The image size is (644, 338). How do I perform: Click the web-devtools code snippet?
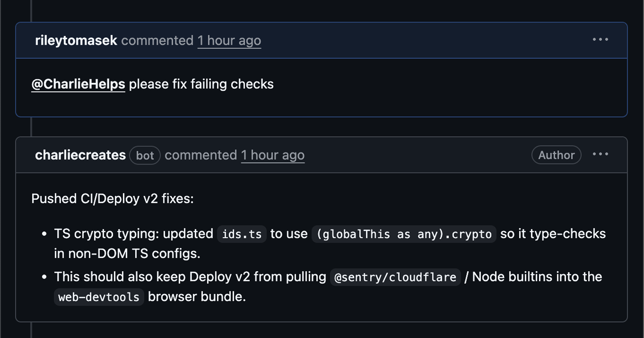(x=99, y=297)
